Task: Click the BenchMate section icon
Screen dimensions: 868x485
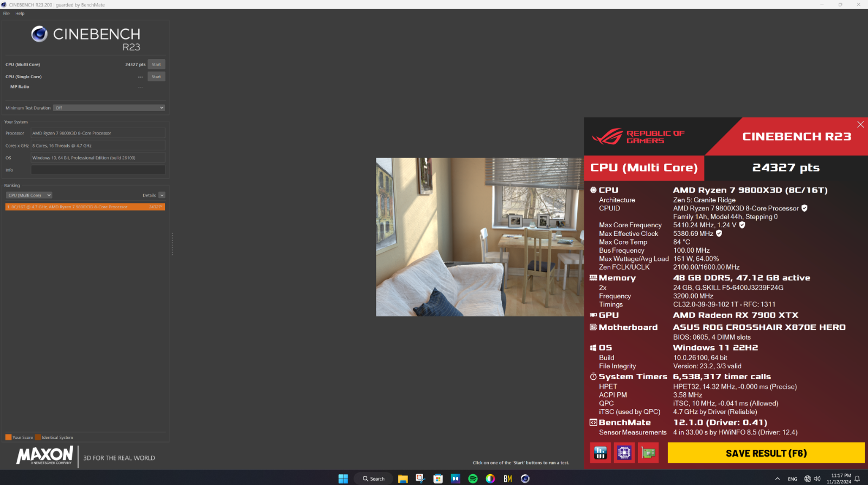Action: coord(593,423)
